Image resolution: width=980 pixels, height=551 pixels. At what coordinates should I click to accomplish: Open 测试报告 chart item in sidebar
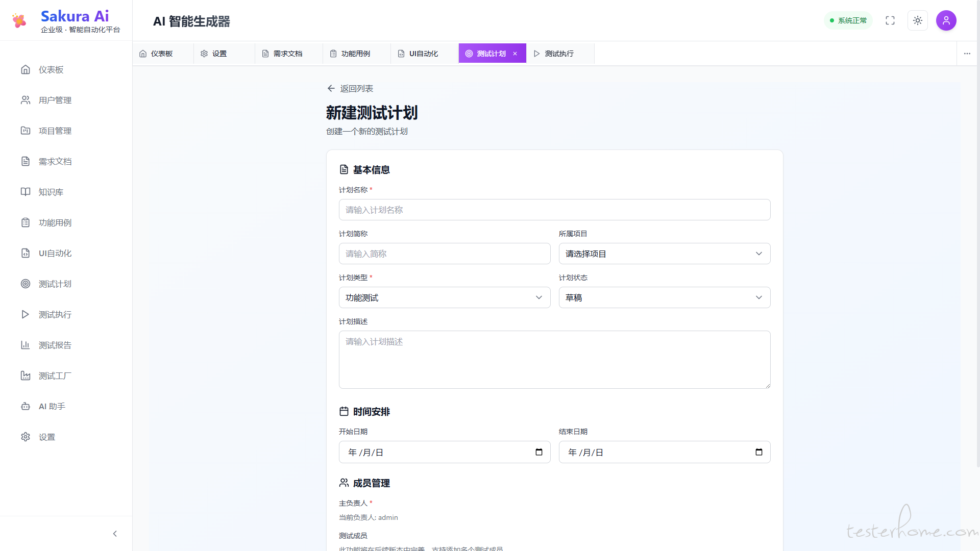pyautogui.click(x=55, y=345)
